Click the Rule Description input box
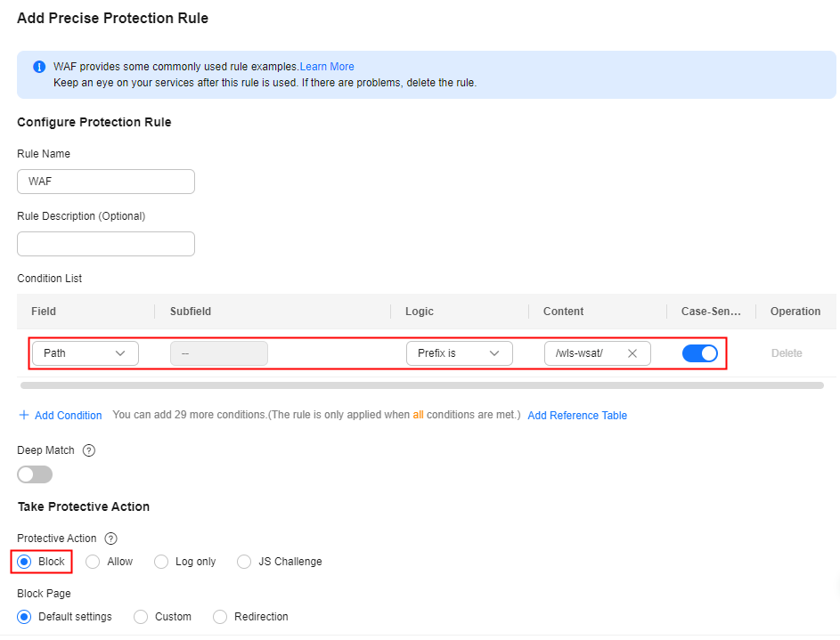Image resolution: width=840 pixels, height=640 pixels. [x=106, y=244]
